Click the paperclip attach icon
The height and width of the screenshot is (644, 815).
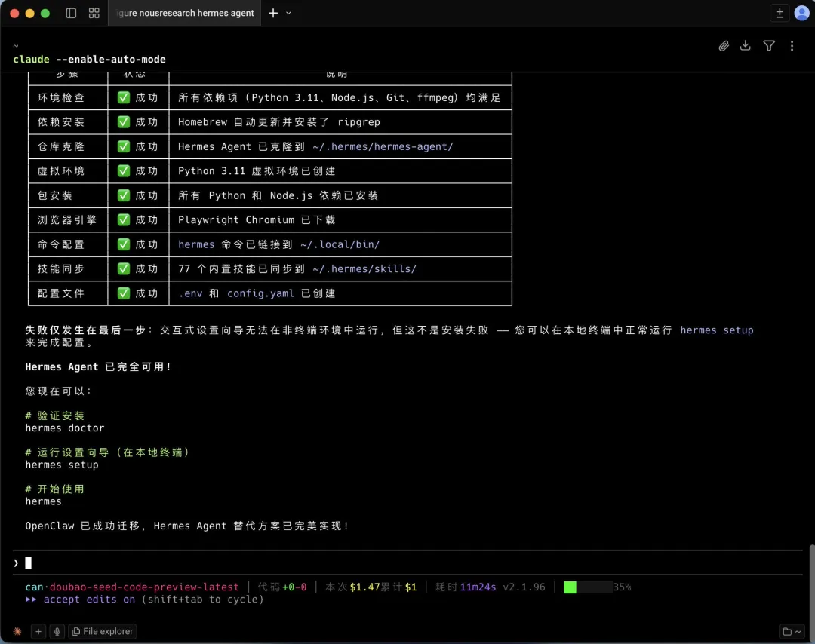(724, 46)
